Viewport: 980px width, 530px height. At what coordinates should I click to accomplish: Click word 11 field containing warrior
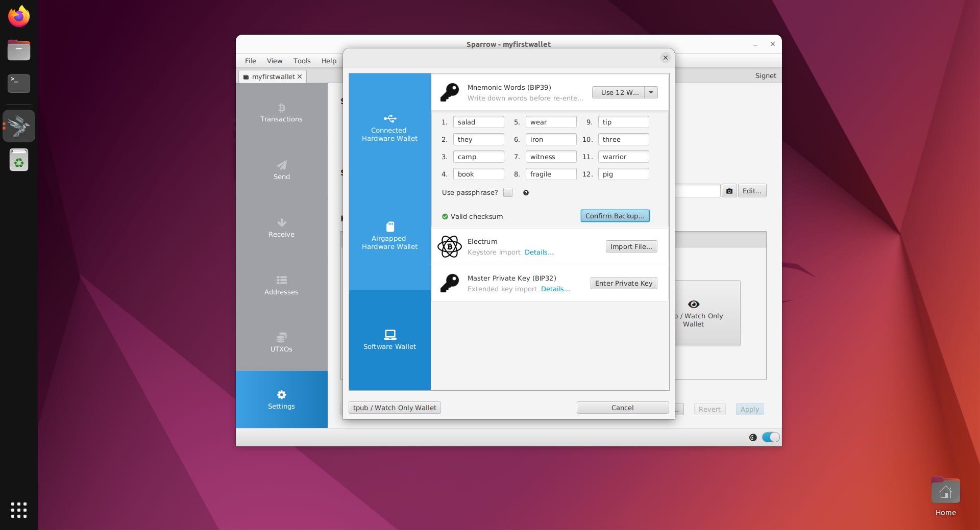click(624, 157)
